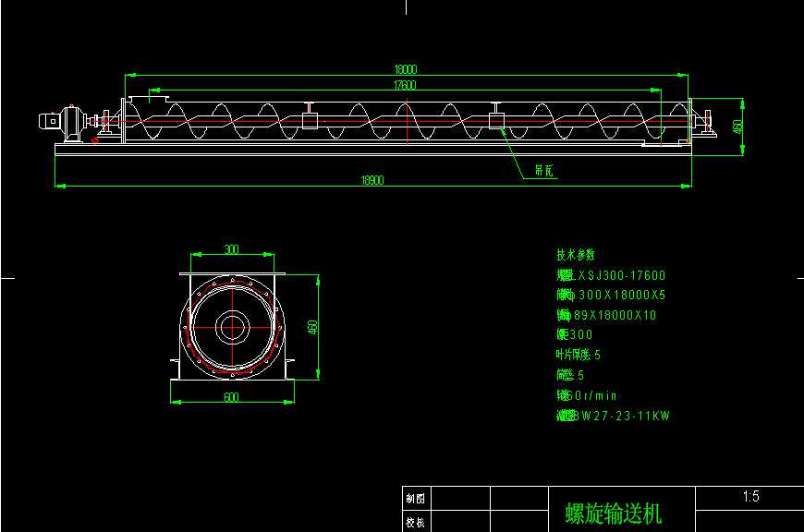
Task: Select the 技术参数 heading text
Action: point(576,254)
